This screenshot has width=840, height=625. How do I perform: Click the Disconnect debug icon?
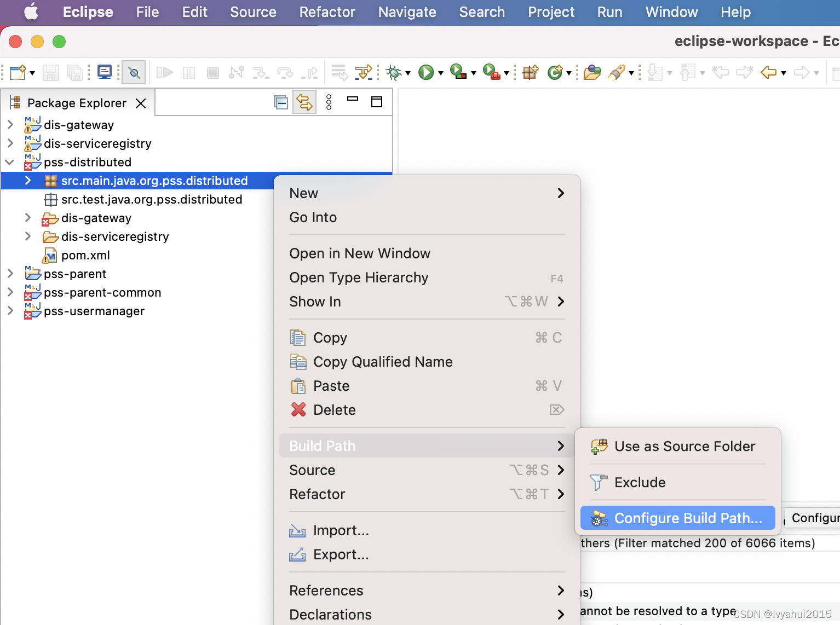(x=237, y=72)
